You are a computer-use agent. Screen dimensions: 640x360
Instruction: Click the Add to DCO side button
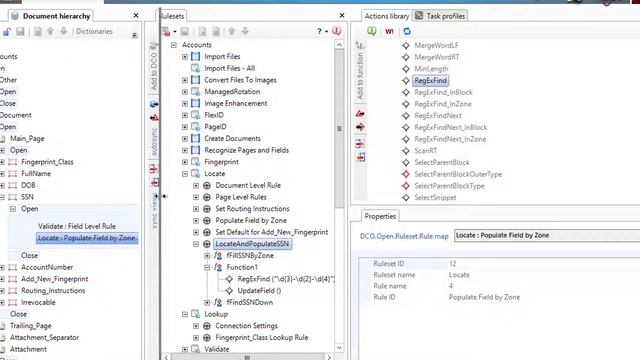click(x=153, y=67)
